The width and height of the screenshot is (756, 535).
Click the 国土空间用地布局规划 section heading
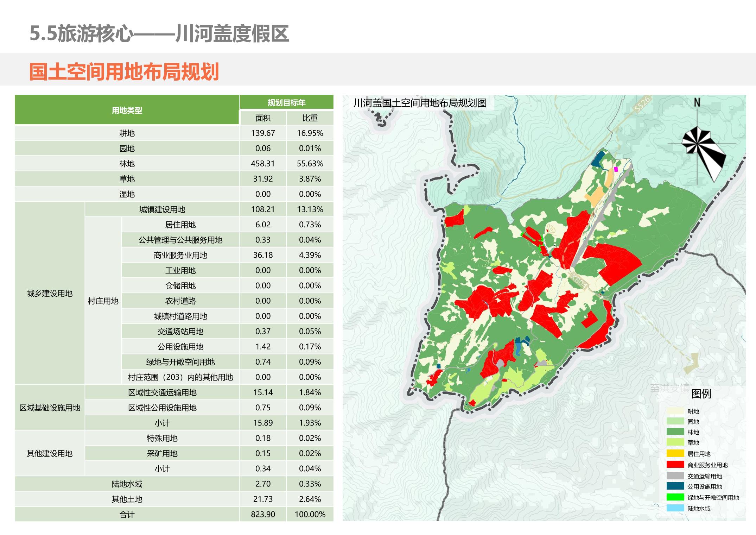coord(124,72)
